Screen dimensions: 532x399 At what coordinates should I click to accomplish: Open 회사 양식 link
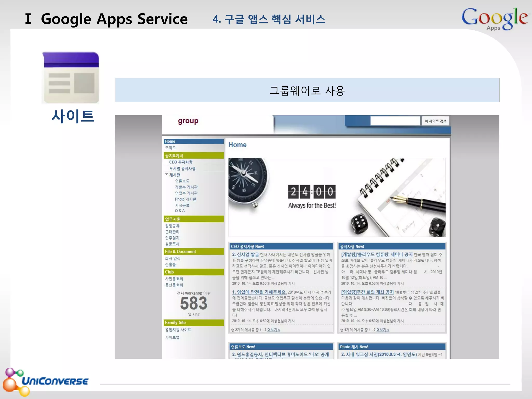click(x=173, y=258)
